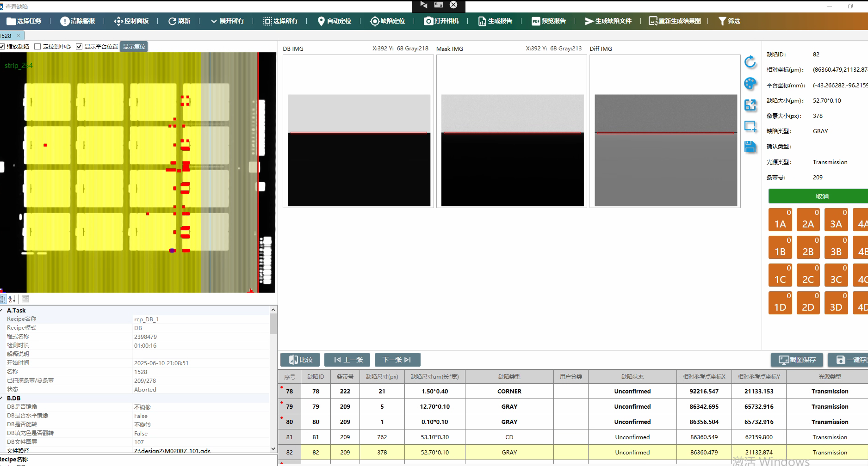Select defect class 2D

point(808,303)
